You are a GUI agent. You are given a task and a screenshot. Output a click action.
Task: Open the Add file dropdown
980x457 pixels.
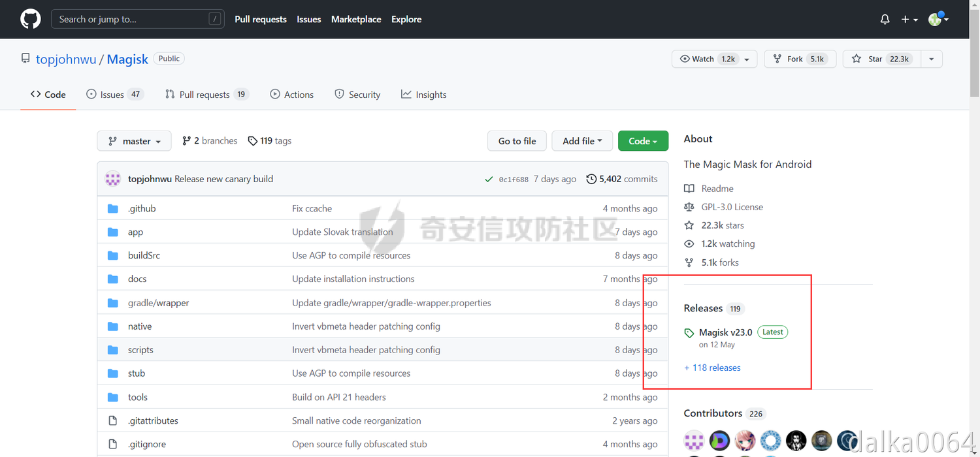(x=582, y=141)
